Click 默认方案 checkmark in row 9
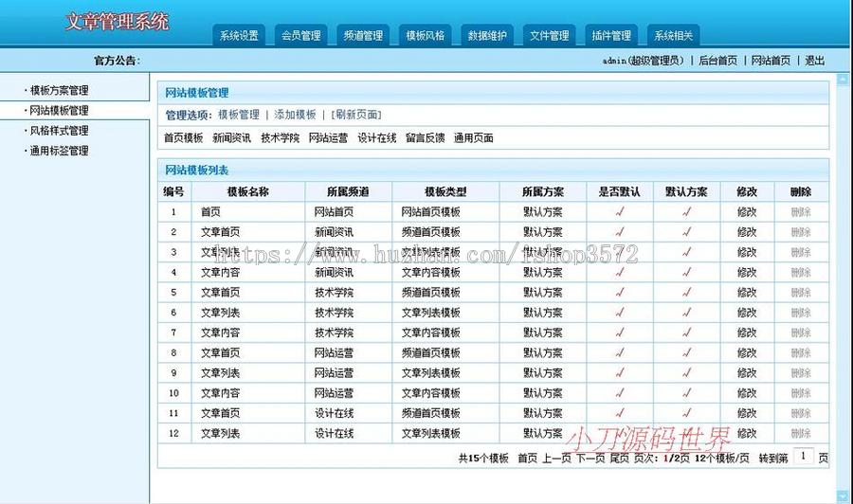The image size is (853, 504). [686, 373]
